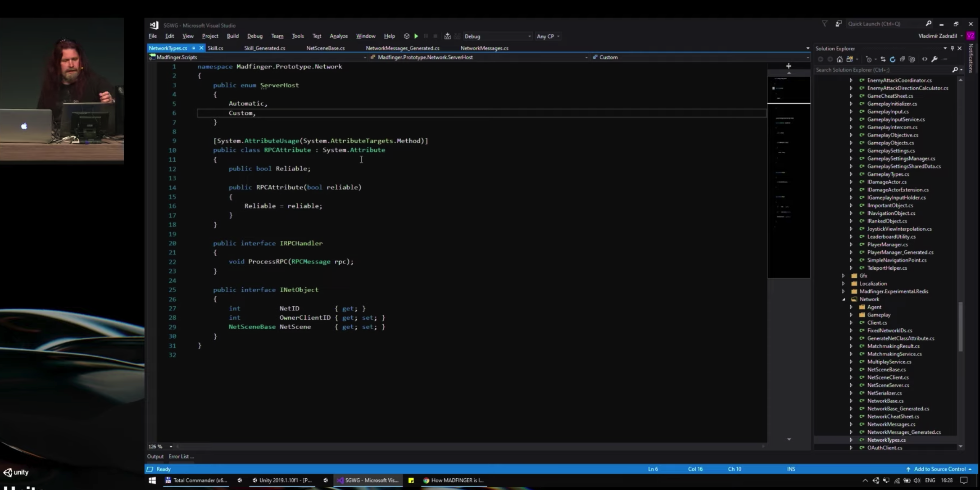
Task: Toggle Solution Explorer auto-hide pin
Action: click(952, 48)
